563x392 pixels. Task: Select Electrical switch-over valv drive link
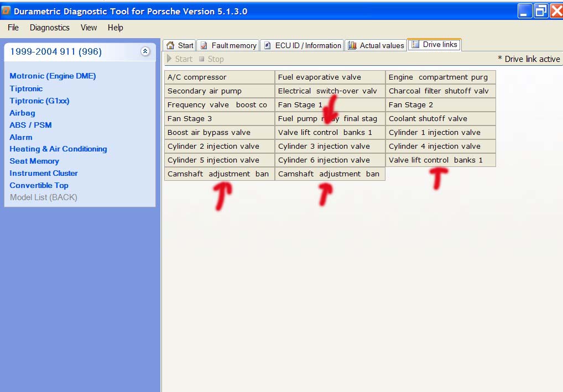330,91
